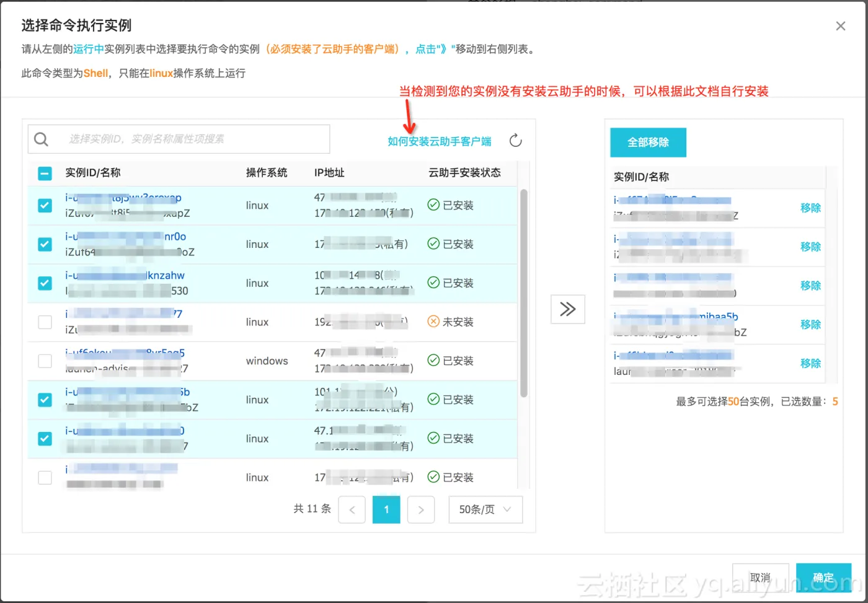The image size is (868, 603).
Task: Click the selected count text 已选数量
Action: coord(804,402)
